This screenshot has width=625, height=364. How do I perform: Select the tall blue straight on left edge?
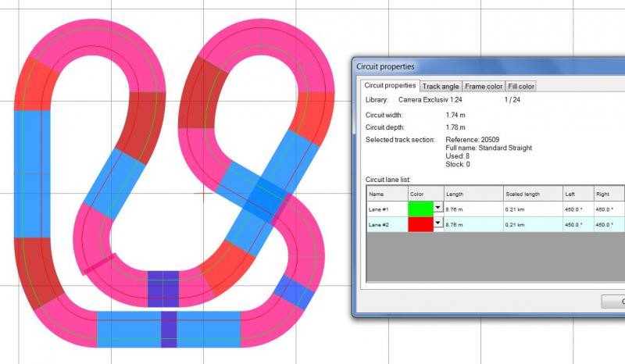pyautogui.click(x=31, y=173)
